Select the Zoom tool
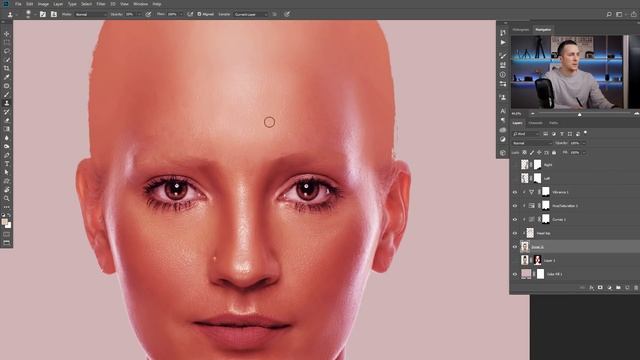This screenshot has width=640, height=360. pyautogui.click(x=7, y=198)
